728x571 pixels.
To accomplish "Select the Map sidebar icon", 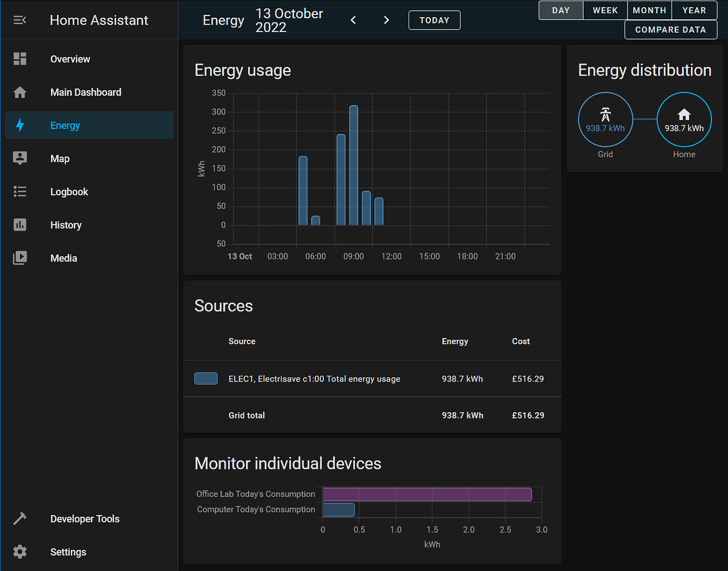I will (x=19, y=158).
